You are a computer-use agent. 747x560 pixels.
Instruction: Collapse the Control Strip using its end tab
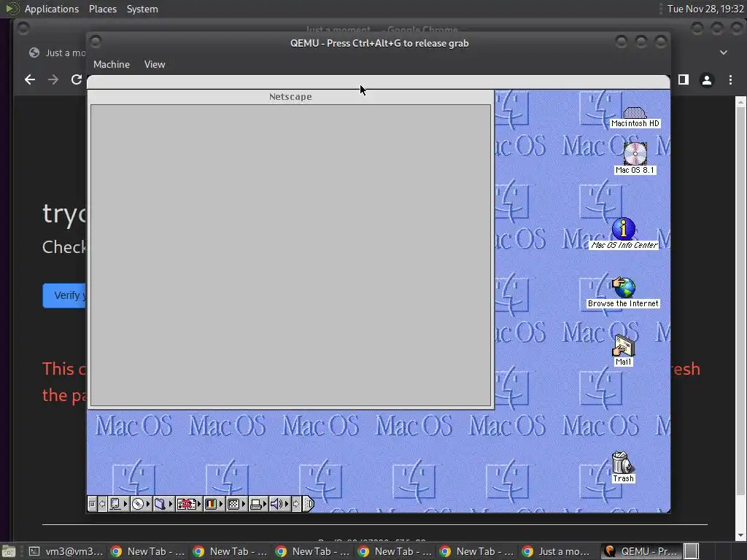309,504
